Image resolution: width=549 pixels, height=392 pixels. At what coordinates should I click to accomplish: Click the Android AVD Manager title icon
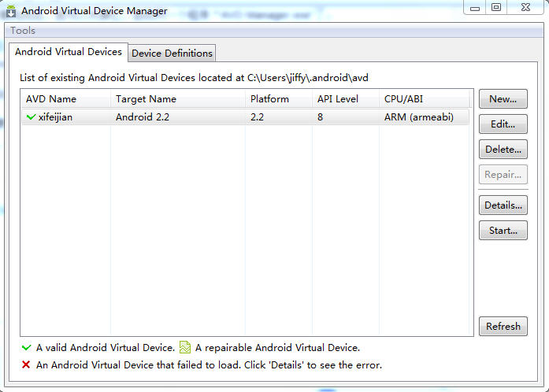pos(11,11)
